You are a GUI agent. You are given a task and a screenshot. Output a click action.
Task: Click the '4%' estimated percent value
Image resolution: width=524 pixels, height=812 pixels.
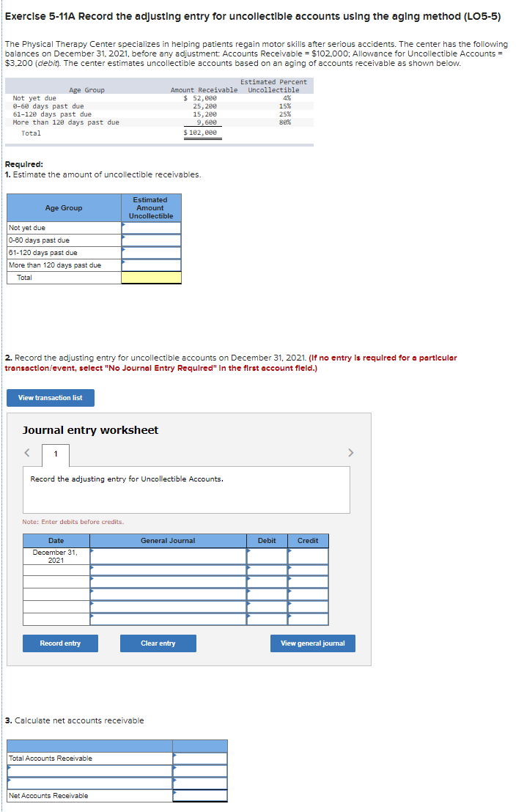(287, 98)
